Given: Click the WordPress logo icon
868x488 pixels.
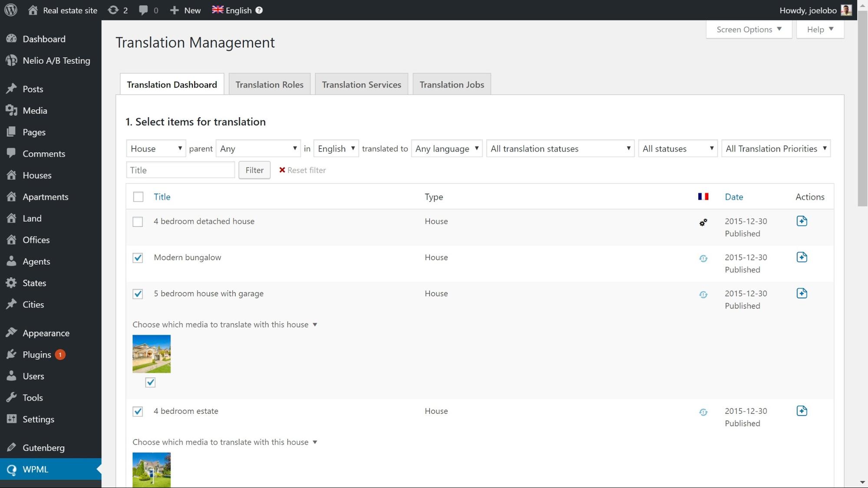Looking at the screenshot, I should (11, 10).
